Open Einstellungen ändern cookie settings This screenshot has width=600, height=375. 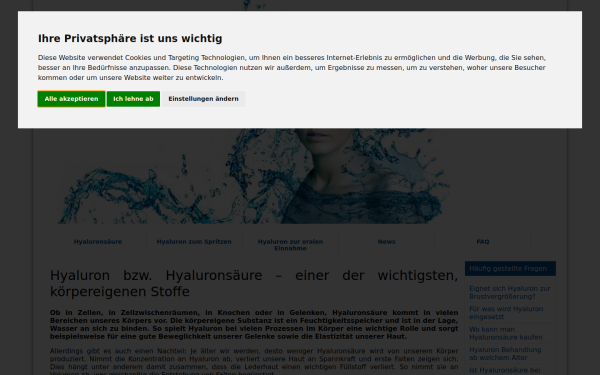click(203, 99)
